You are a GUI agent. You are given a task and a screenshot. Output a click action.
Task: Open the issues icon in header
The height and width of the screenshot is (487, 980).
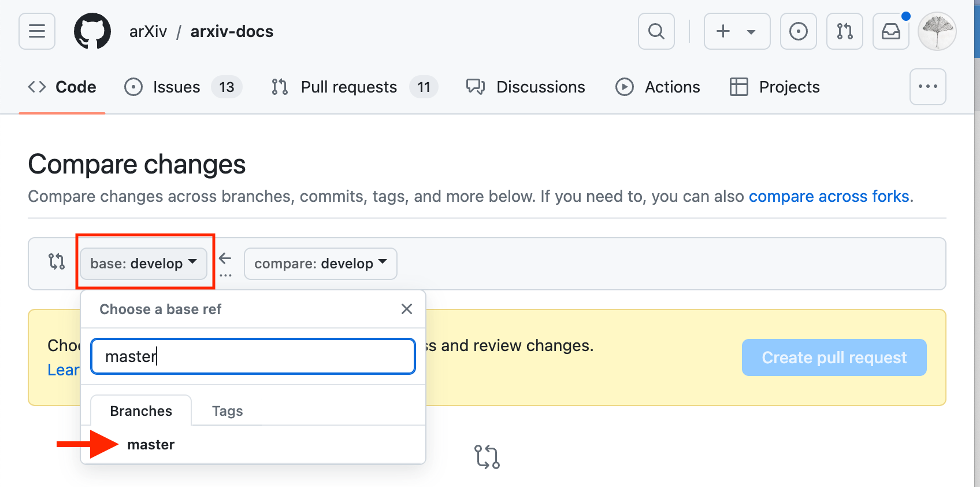[798, 31]
